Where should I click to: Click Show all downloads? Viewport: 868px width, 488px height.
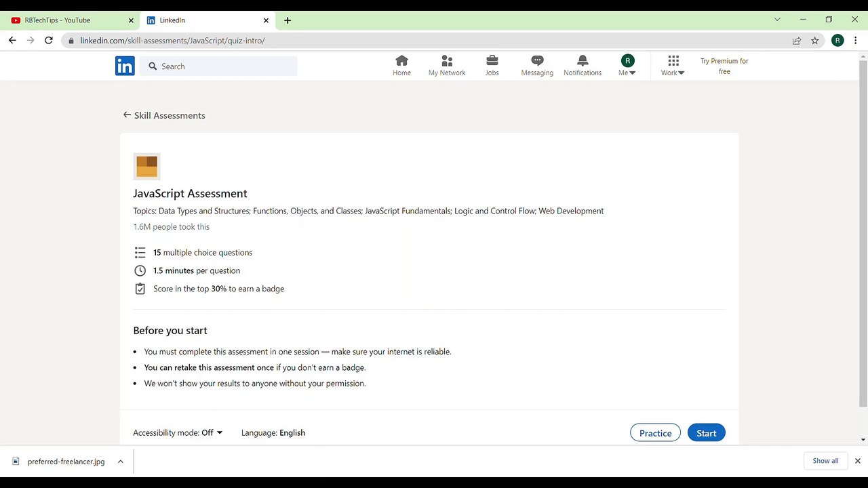(825, 461)
